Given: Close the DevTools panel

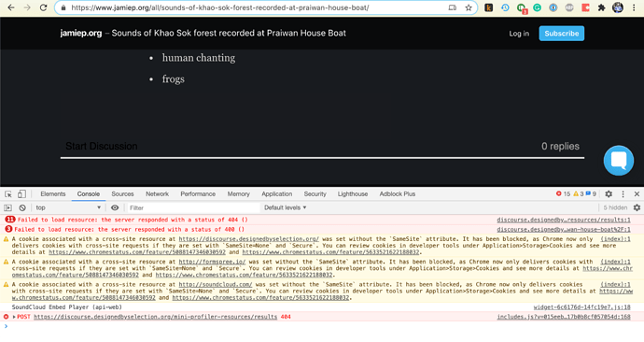Looking at the screenshot, I should (637, 194).
